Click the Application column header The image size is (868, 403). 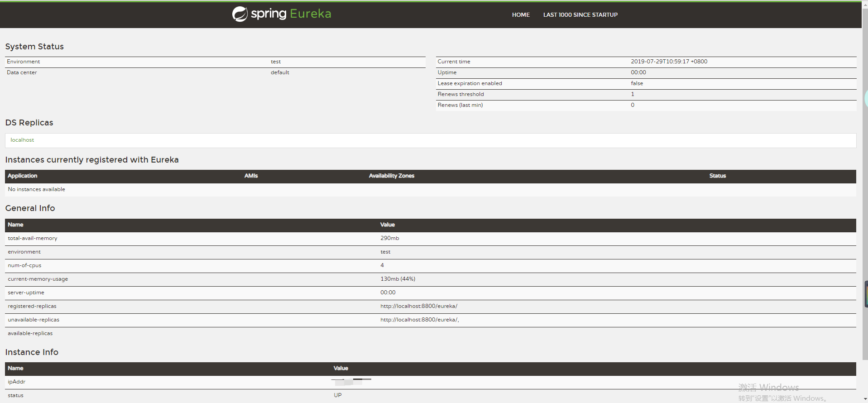coord(23,176)
